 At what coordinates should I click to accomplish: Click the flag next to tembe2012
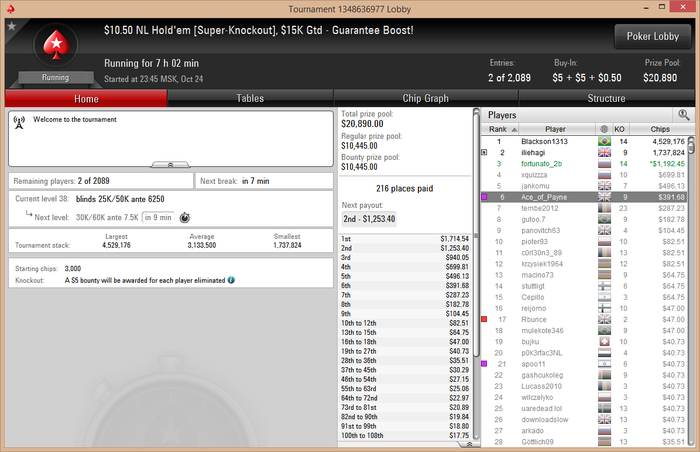pyautogui.click(x=604, y=208)
